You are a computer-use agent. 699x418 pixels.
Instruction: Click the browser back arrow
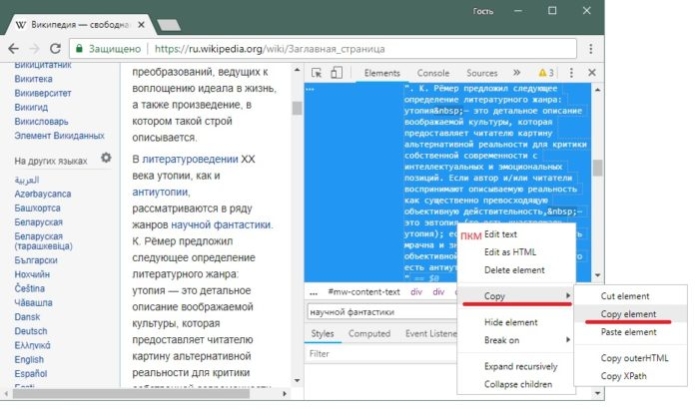[14, 49]
